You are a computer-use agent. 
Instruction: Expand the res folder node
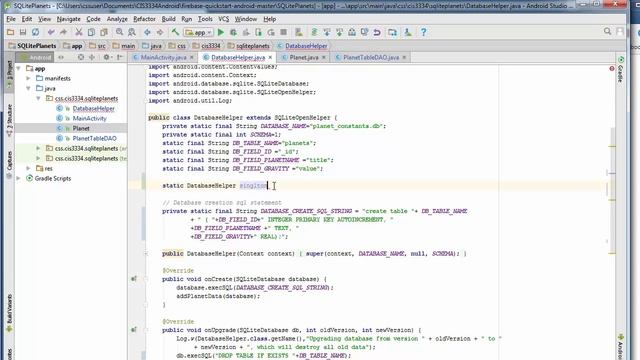pos(29,169)
